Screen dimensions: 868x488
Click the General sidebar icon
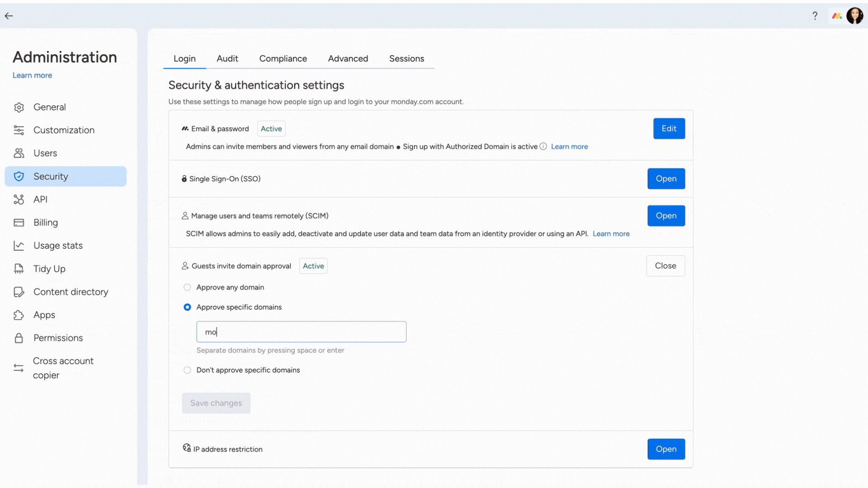coord(20,107)
